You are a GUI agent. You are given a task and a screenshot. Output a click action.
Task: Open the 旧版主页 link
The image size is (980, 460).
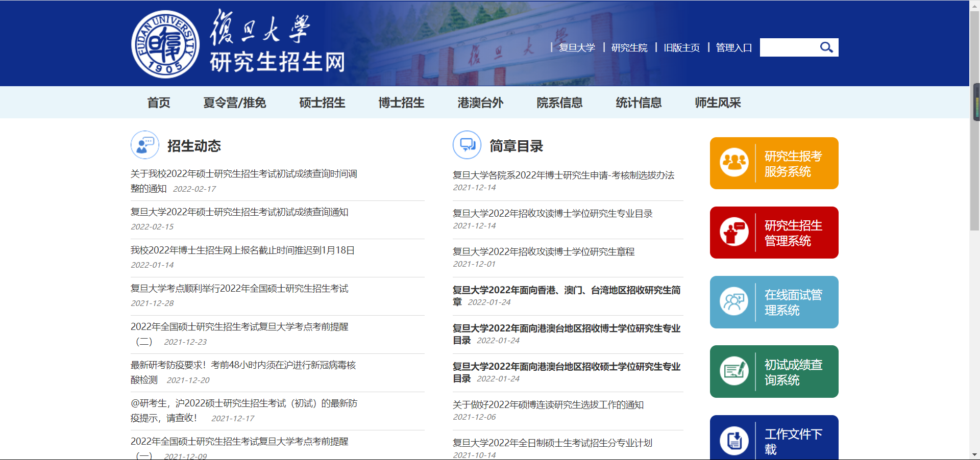pos(681,47)
